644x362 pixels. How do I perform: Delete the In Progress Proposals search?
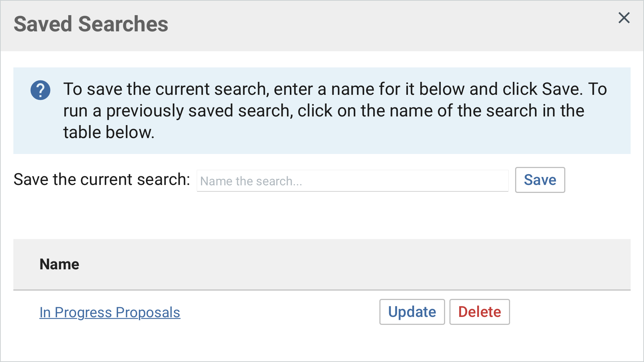point(479,312)
